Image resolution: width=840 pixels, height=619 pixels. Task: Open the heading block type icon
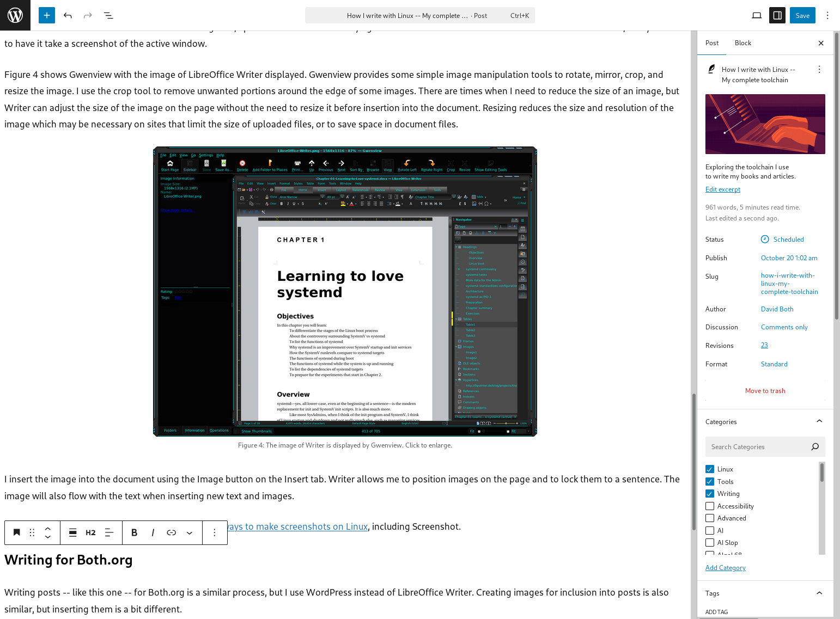17,532
